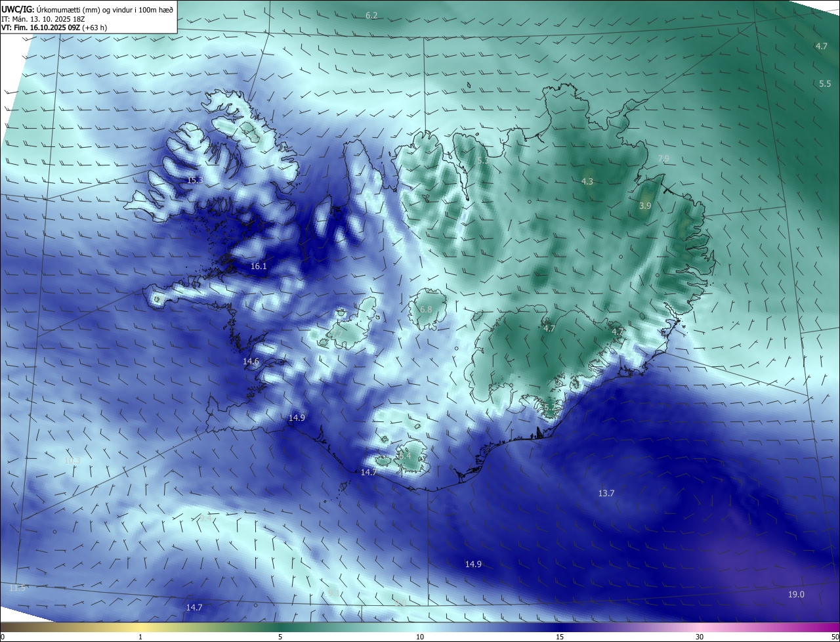The width and height of the screenshot is (840, 642).
Task: Click the 14.7 value just above the colour bar
Action: coord(194,608)
